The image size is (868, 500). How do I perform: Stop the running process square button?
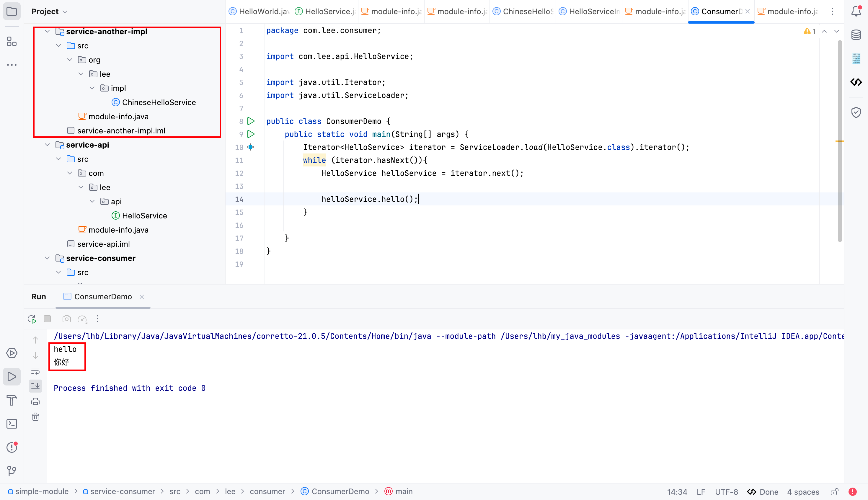click(x=48, y=319)
